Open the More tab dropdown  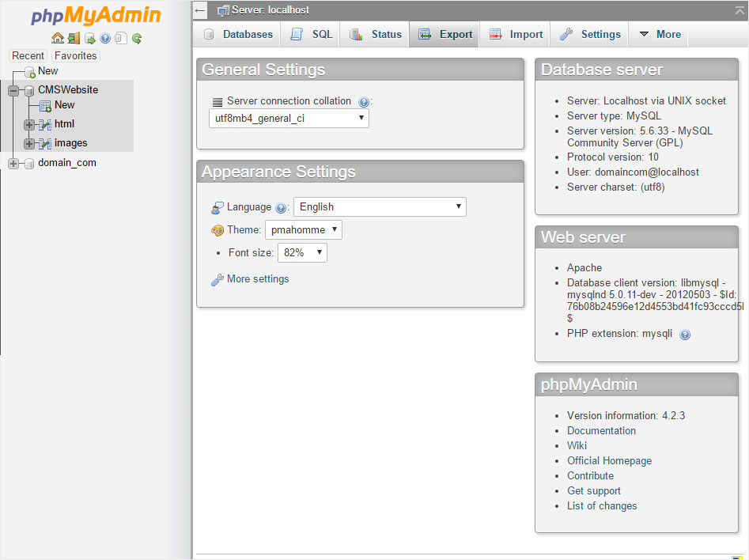[660, 34]
